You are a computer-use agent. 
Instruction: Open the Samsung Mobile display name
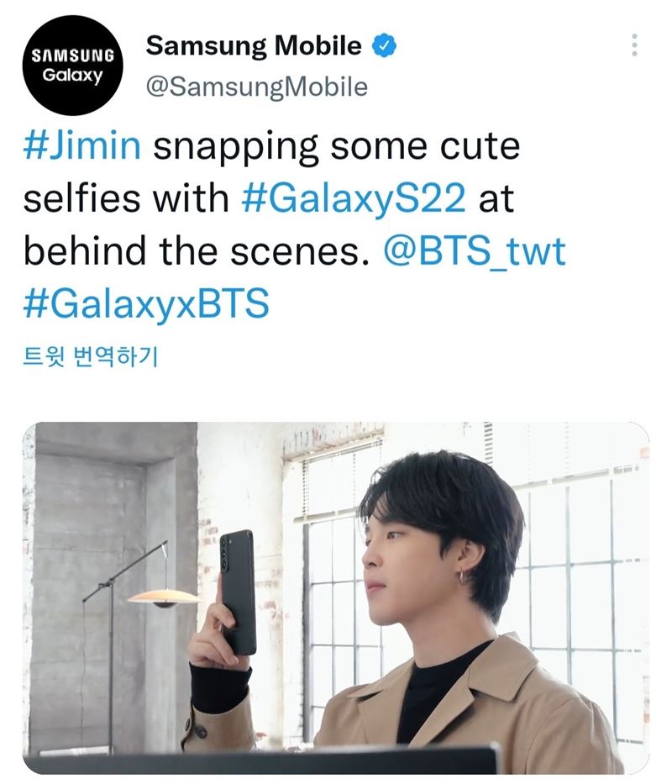[254, 46]
